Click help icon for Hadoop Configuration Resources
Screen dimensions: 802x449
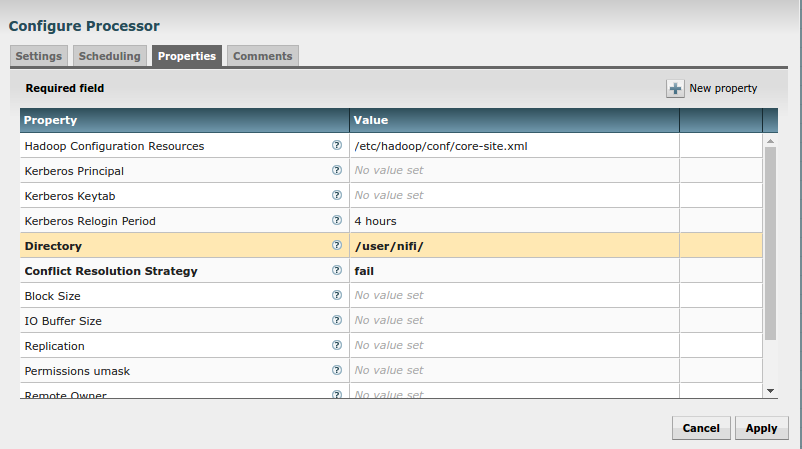point(337,145)
